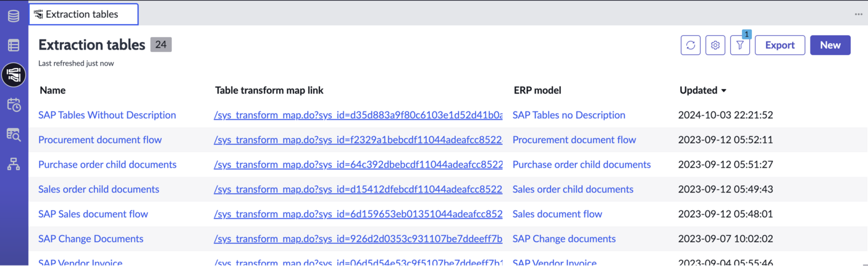Open the filter funnel icon
Screen dimensions: 868x266
740,45
